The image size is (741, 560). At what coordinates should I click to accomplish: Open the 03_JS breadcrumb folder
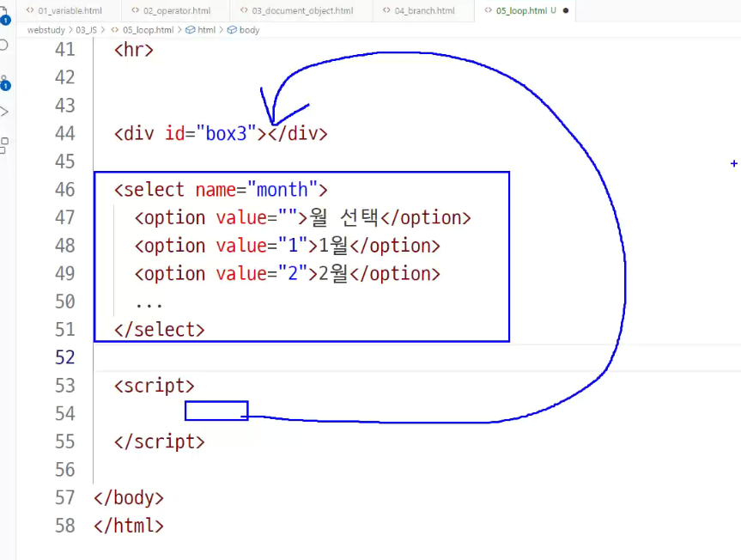coord(86,30)
